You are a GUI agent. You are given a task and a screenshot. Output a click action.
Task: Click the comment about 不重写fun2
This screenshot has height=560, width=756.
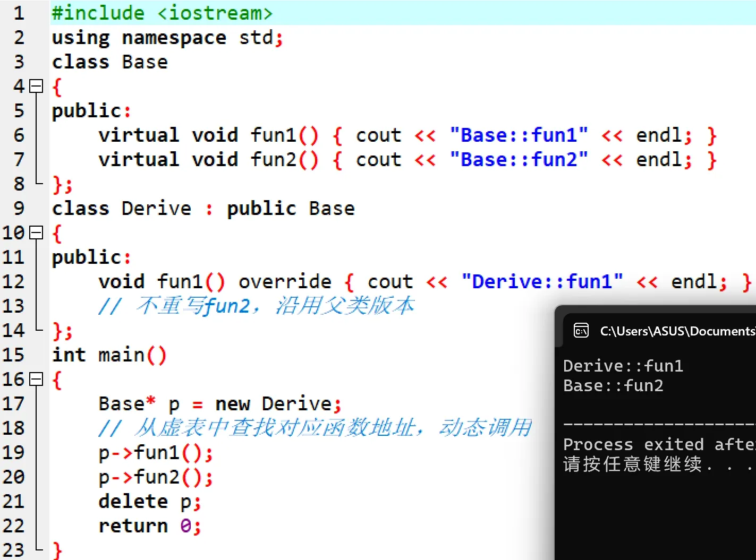pos(256,306)
